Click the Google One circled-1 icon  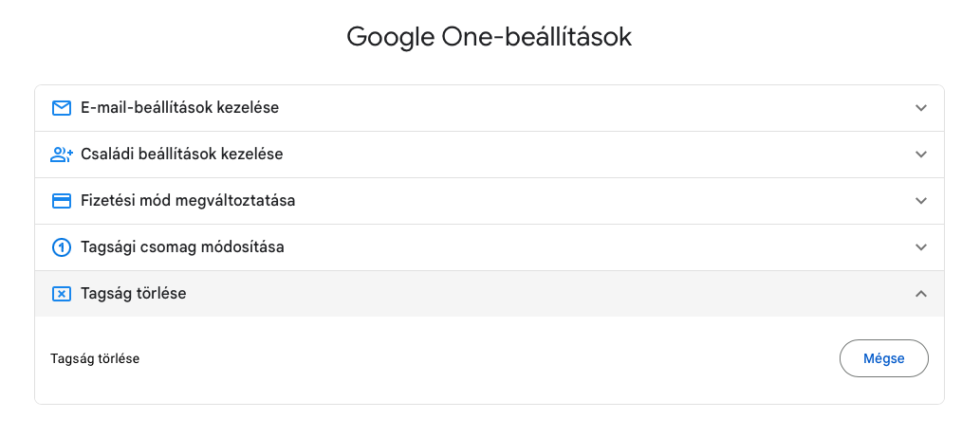(x=61, y=247)
